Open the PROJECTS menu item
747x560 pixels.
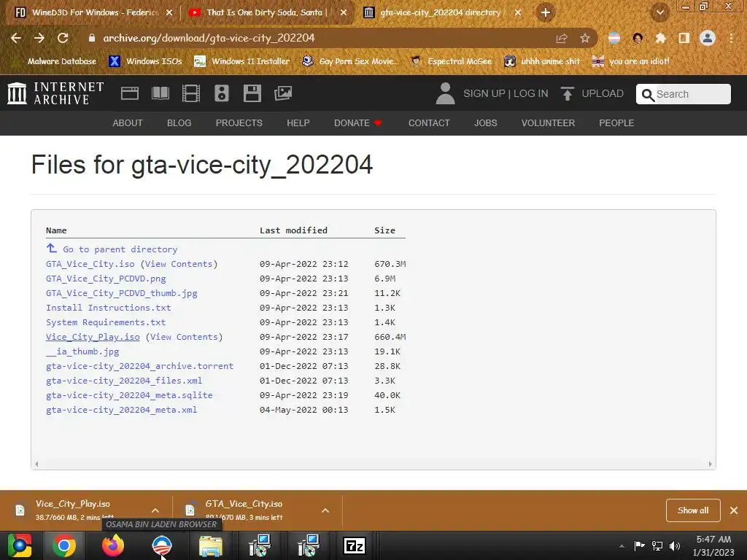pos(239,122)
